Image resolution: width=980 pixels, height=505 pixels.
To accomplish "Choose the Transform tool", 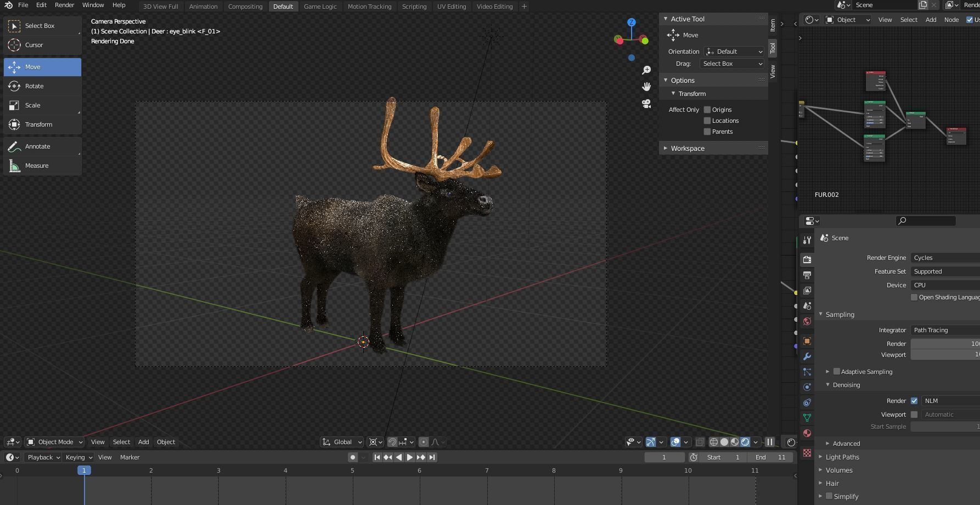I will click(x=42, y=124).
